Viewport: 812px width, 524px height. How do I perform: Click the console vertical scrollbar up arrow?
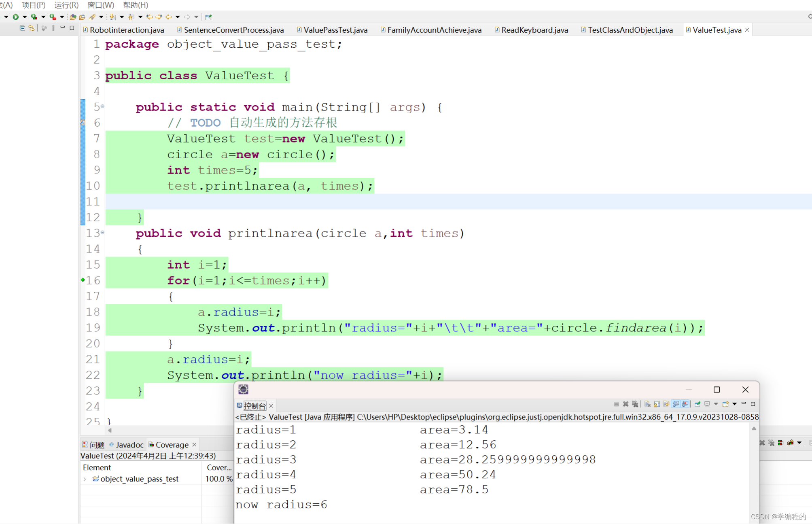point(754,429)
